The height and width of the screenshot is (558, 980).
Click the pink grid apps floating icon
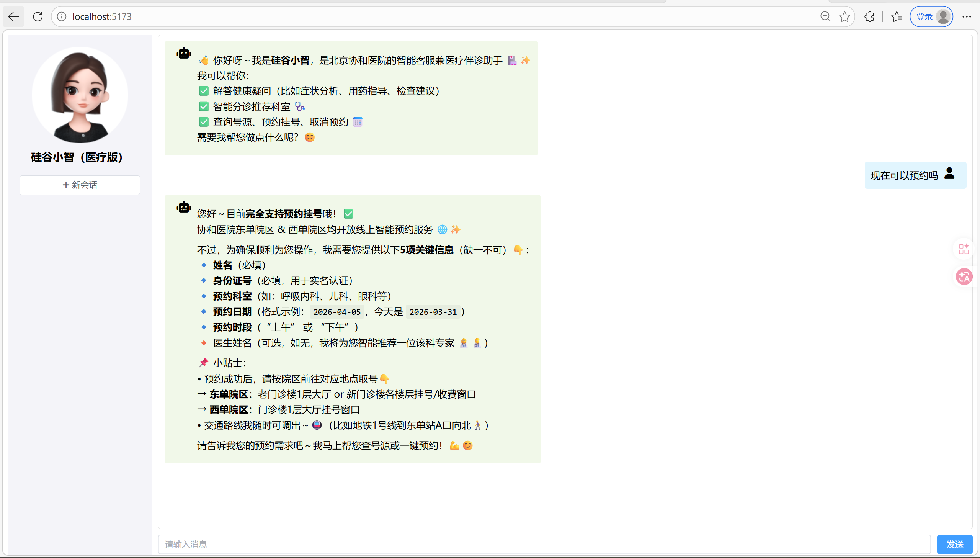964,249
